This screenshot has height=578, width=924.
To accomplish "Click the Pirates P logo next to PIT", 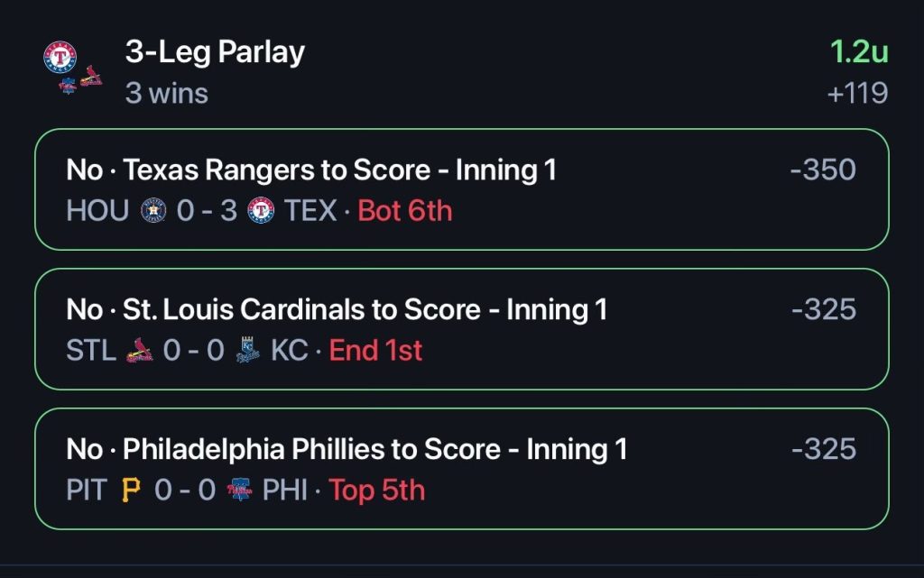I will pyautogui.click(x=131, y=490).
